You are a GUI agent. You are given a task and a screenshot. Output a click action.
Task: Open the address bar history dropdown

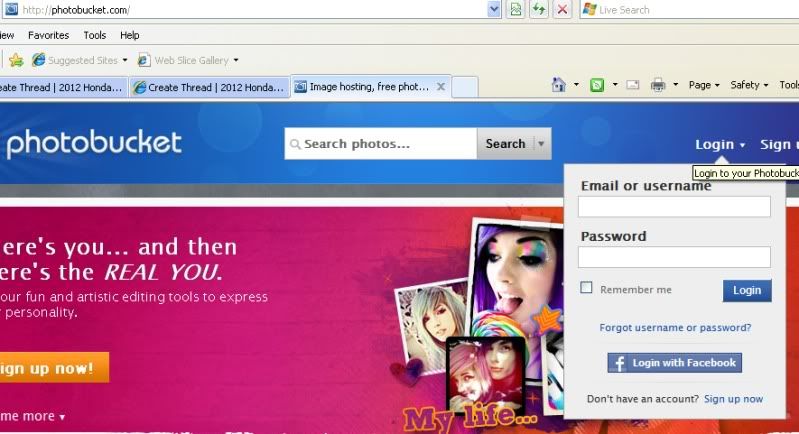[x=494, y=9]
